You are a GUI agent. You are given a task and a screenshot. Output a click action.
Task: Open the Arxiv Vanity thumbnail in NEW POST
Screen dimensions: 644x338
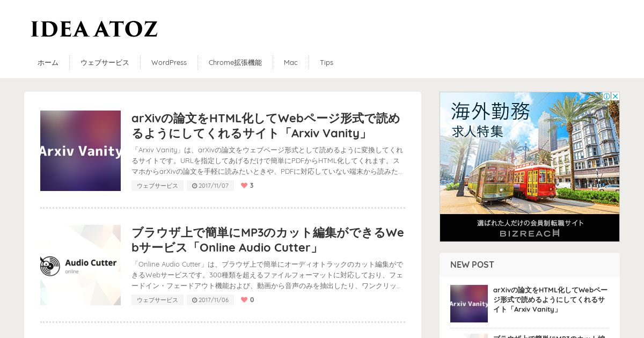click(469, 304)
